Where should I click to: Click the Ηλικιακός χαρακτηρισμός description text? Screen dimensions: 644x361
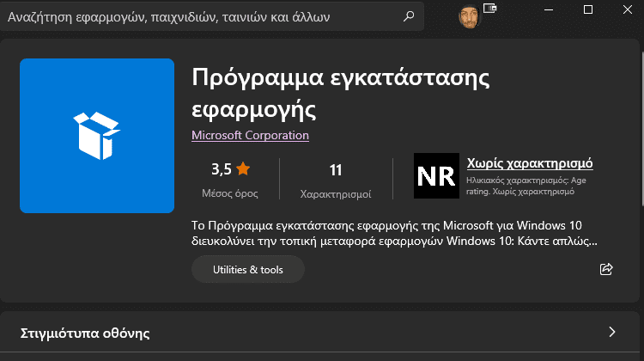526,186
